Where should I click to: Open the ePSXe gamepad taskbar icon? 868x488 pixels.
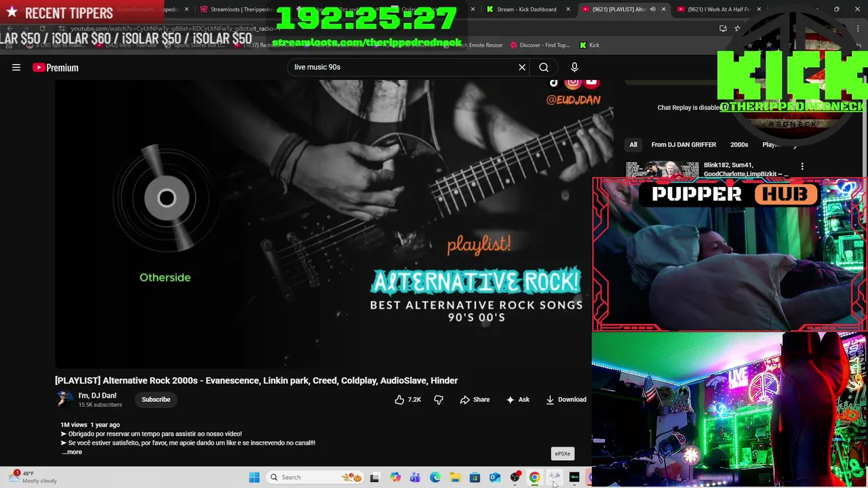tap(555, 477)
